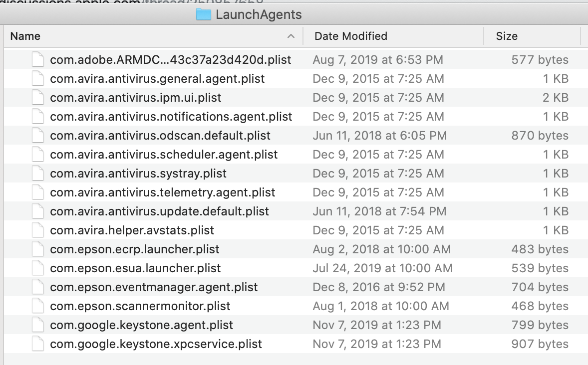588x365 pixels.
Task: Click file icon for com.google.keystone.xpcservice.plist
Action: click(x=38, y=344)
